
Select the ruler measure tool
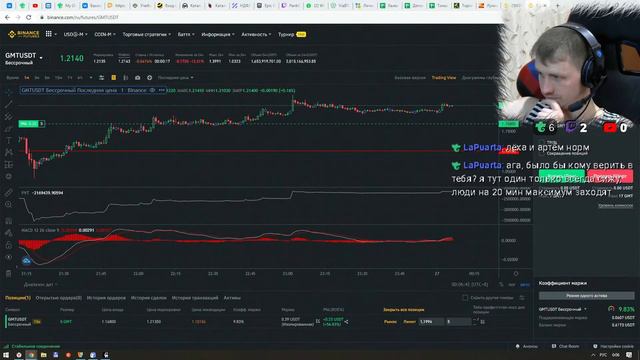click(9, 192)
